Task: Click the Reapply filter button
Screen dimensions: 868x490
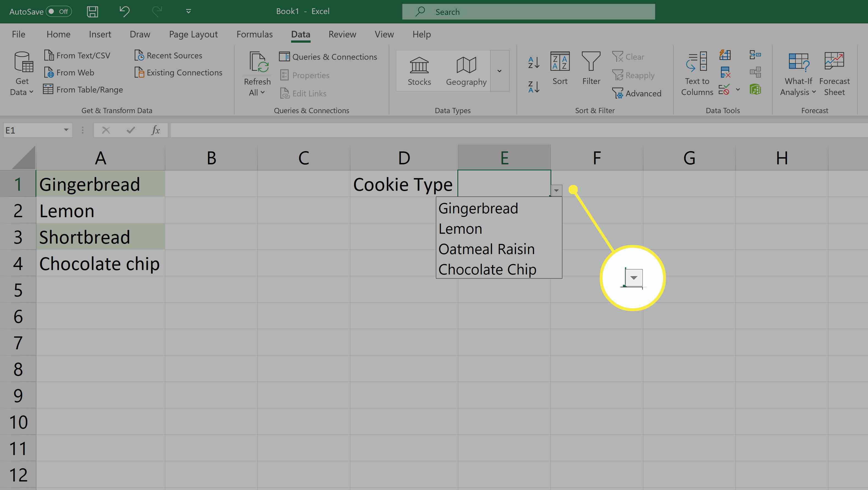Action: coord(633,75)
